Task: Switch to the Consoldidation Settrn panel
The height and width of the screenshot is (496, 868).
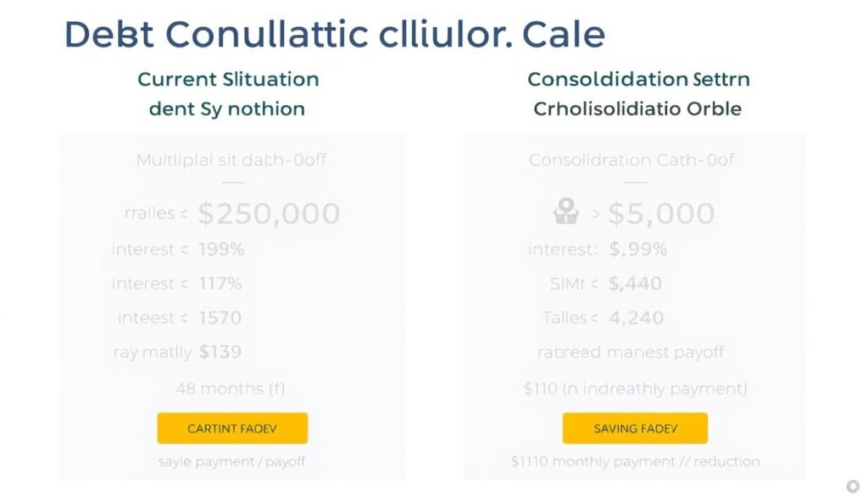Action: click(x=638, y=79)
